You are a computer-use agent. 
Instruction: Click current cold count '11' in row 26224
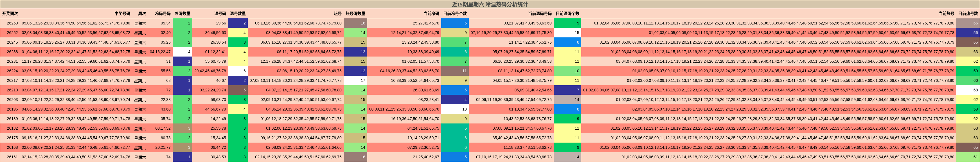(x=455, y=71)
